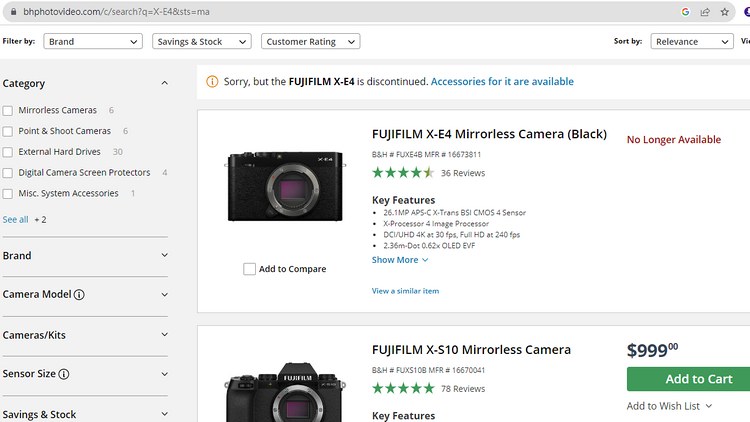750x422 pixels.
Task: Open FUJIFILM X-S10 Mirrorless Camera title
Action: [471, 350]
